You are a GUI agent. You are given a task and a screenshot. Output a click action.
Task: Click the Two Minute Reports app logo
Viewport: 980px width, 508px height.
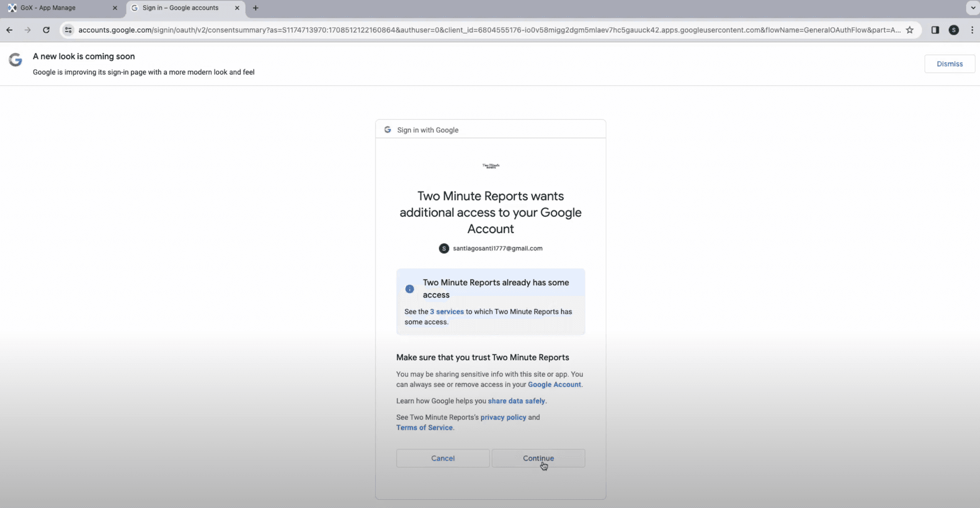point(491,166)
